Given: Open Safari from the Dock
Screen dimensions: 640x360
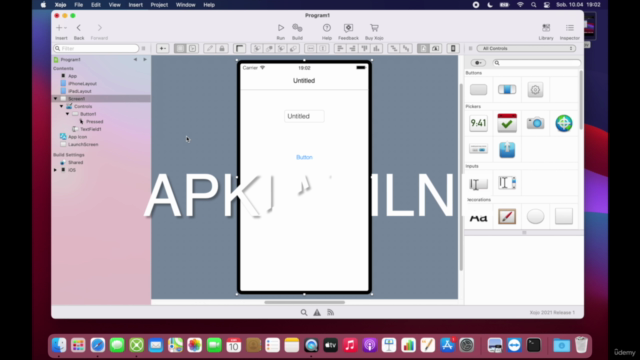Looking at the screenshot, I should [98, 345].
